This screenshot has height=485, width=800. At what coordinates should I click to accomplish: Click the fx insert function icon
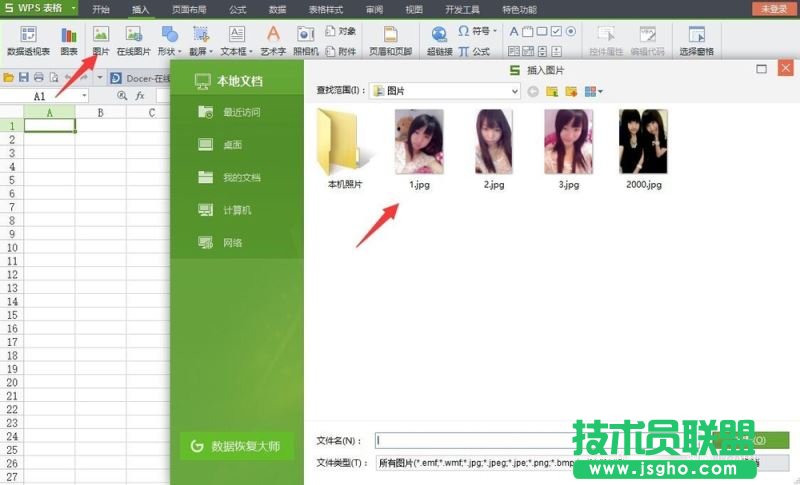140,95
